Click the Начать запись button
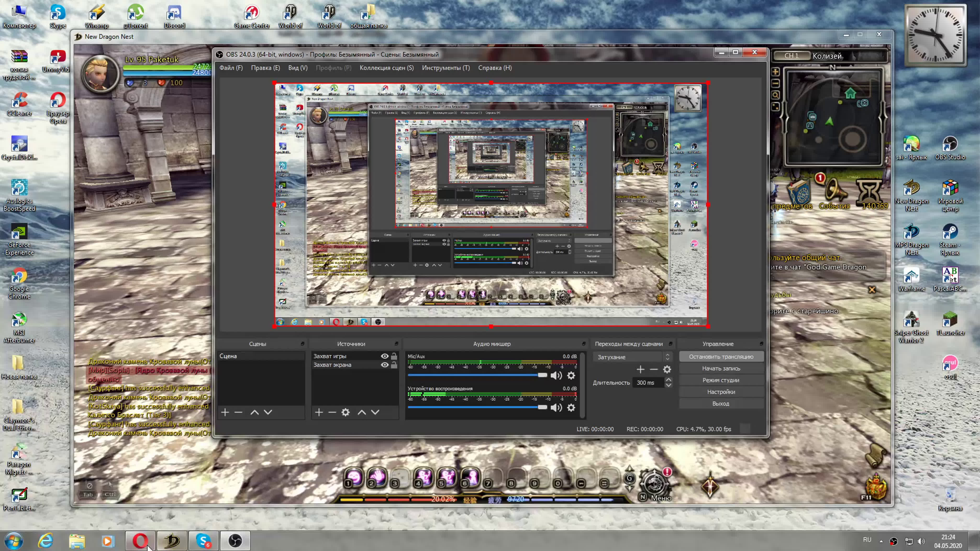Screen dimensions: 980x551 point(721,369)
